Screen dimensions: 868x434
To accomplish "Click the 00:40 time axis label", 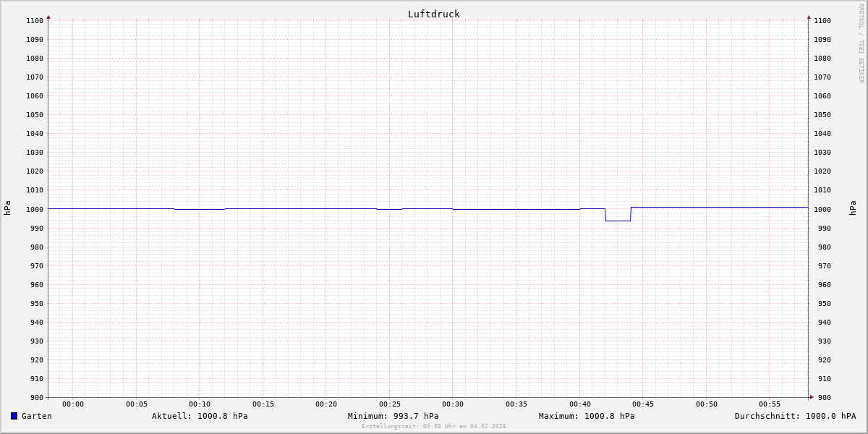I will [x=580, y=404].
